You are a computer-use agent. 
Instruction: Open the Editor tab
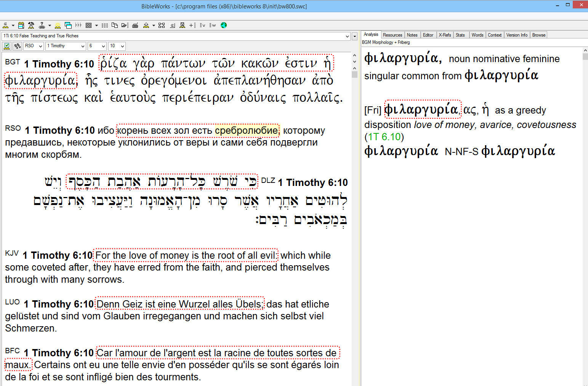(428, 35)
